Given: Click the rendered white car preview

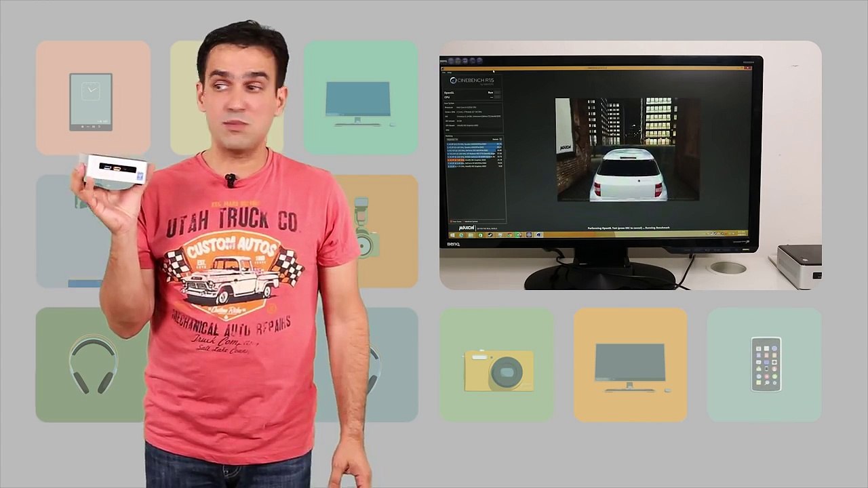Looking at the screenshot, I should coord(628,174).
